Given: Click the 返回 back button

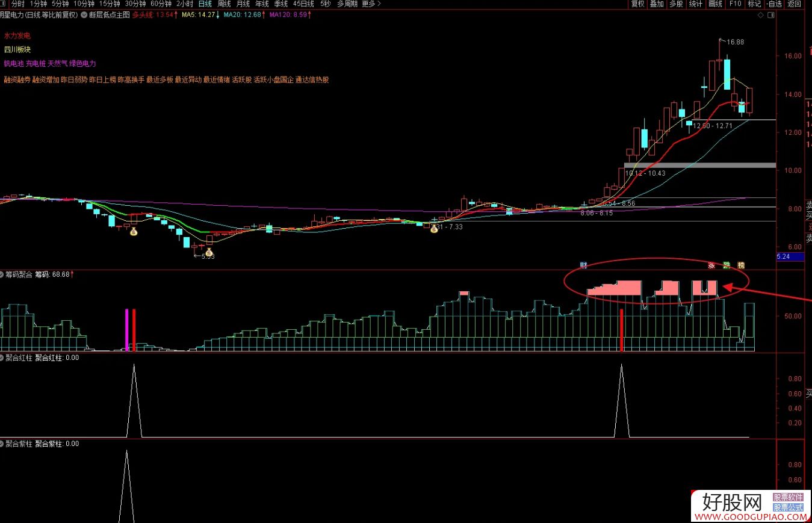Looking at the screenshot, I should click(x=795, y=4).
